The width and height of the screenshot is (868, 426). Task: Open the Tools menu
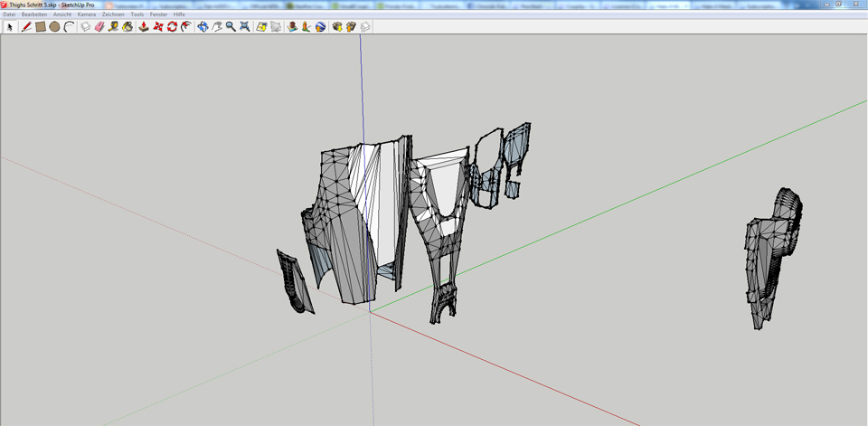coord(137,14)
